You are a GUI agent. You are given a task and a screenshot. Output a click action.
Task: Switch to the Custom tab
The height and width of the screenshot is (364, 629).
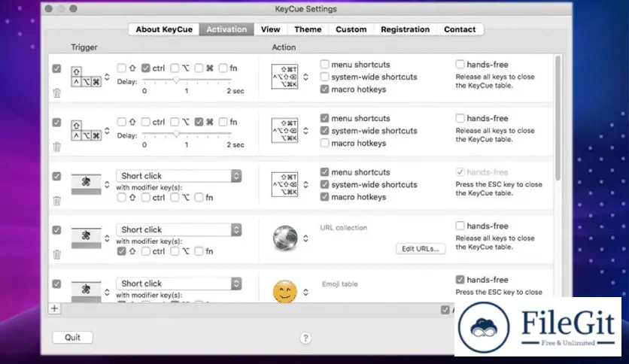tap(351, 29)
